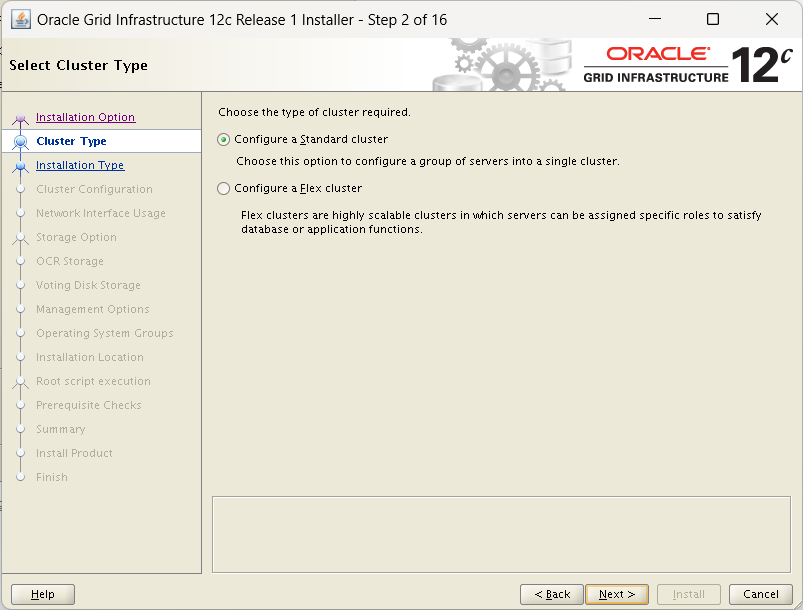
Task: Click the Flex clusters description text
Action: point(501,222)
